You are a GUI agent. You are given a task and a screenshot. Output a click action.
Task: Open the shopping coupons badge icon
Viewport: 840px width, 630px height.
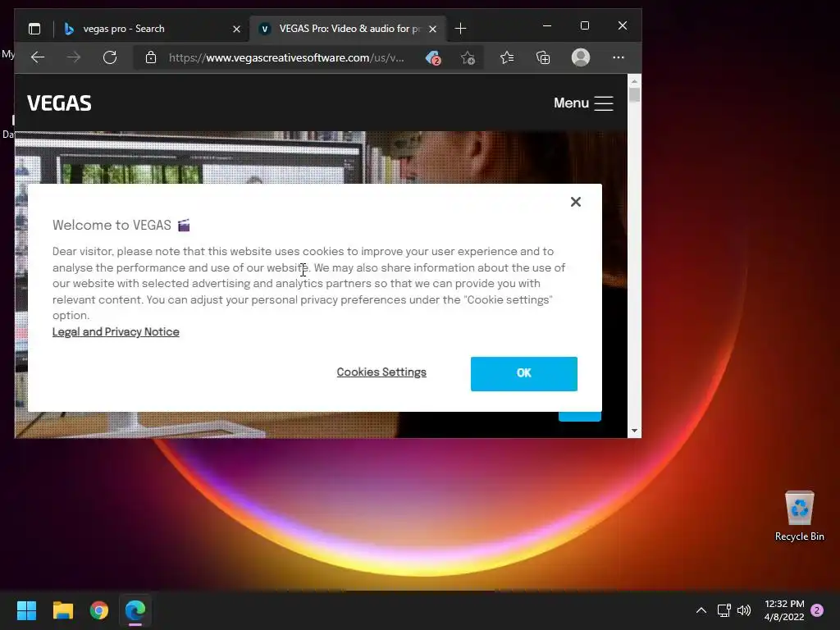(433, 58)
